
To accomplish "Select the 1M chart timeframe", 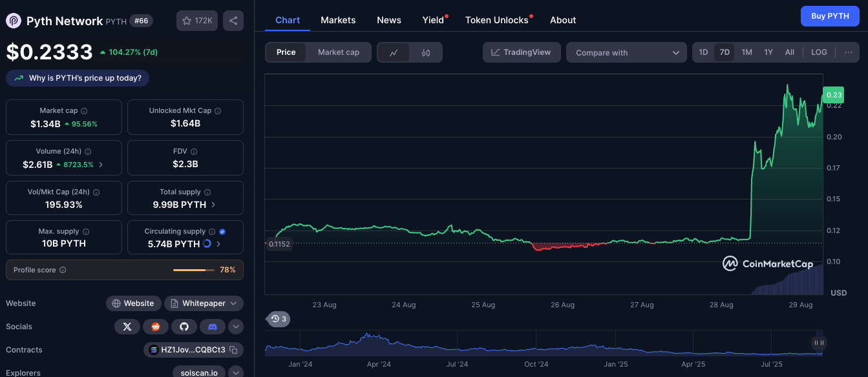I will point(746,52).
